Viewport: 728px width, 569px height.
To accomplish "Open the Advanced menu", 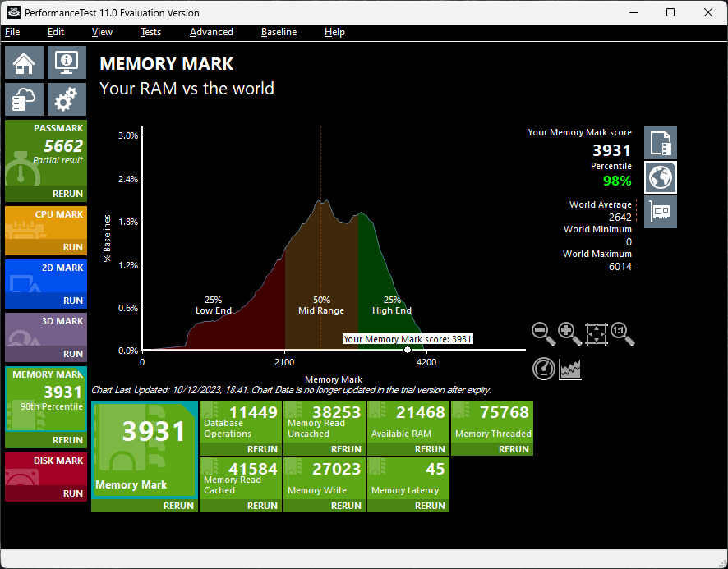I will click(211, 32).
